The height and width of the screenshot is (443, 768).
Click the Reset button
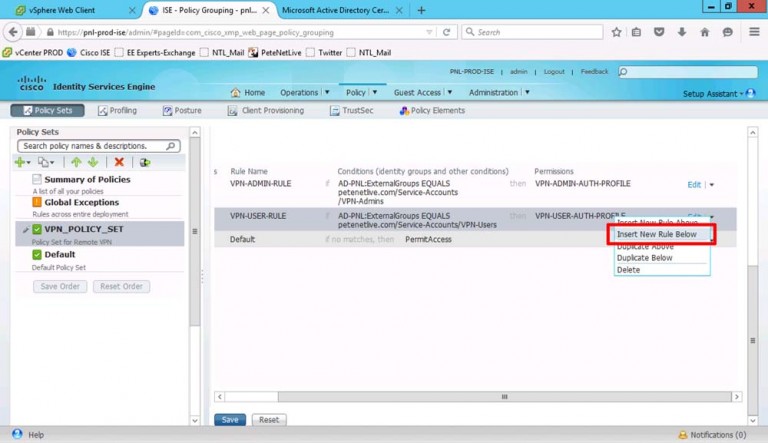(x=269, y=419)
